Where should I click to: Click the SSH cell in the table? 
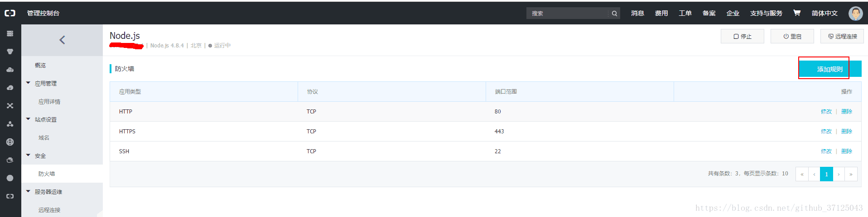click(124, 151)
